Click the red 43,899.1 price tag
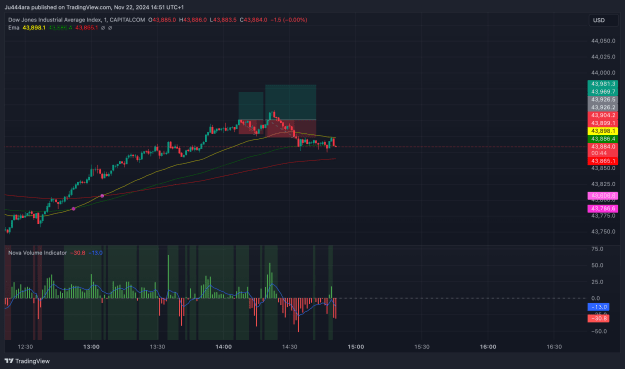The image size is (625, 369). click(603, 123)
